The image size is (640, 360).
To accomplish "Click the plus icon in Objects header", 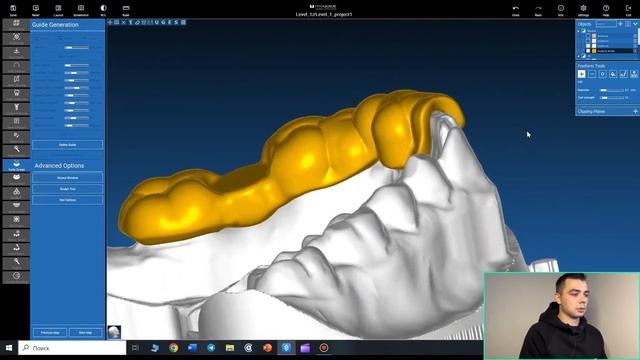I will 620,24.
